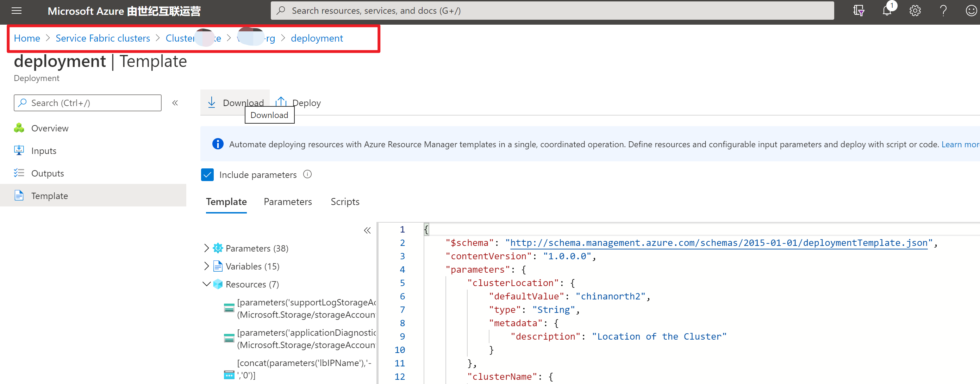980x384 pixels.
Task: Collapse the Resources (7) tree node
Action: (x=206, y=284)
